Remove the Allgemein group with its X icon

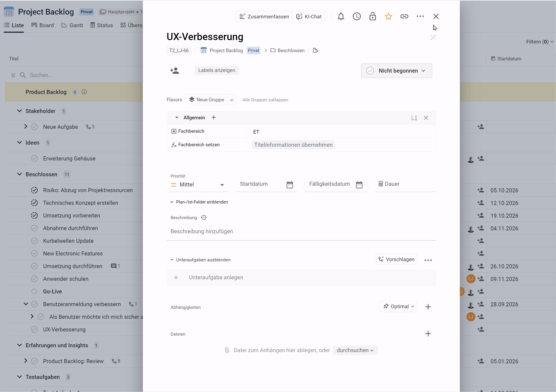[x=426, y=118]
